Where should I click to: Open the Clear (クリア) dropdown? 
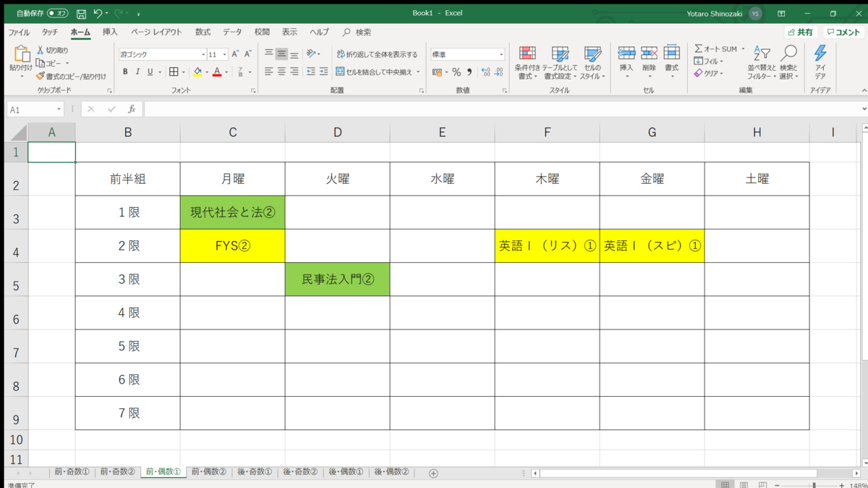coord(709,73)
